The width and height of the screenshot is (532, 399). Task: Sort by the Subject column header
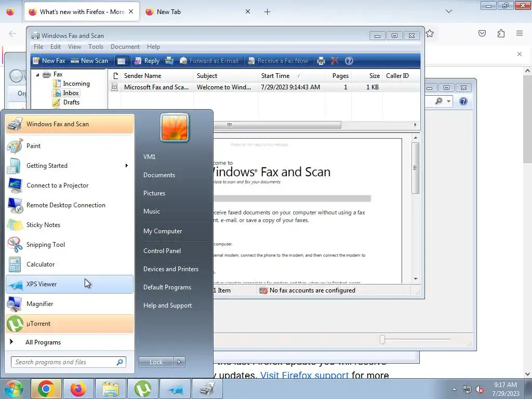[x=225, y=76]
